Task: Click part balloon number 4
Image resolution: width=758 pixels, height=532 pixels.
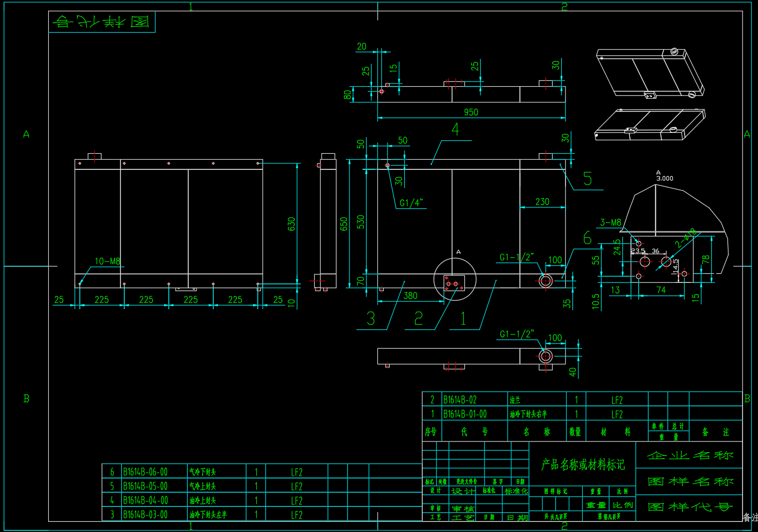Action: 455,130
